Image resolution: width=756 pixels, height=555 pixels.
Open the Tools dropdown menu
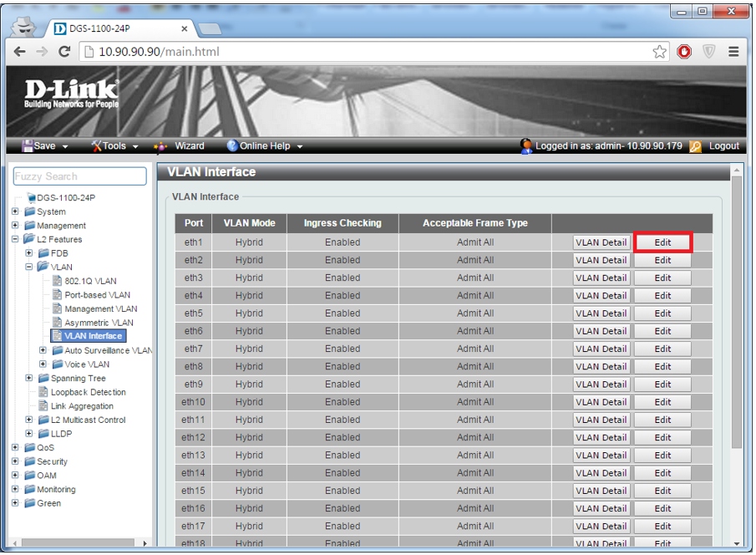[114, 146]
